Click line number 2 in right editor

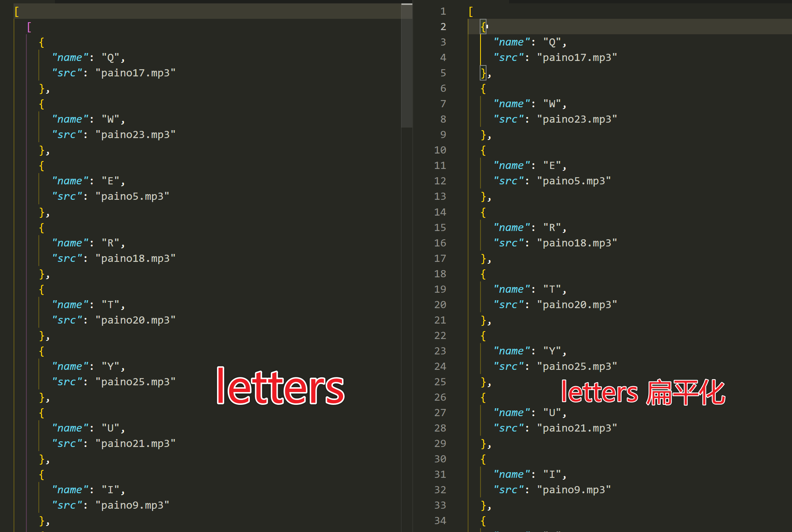tap(443, 27)
